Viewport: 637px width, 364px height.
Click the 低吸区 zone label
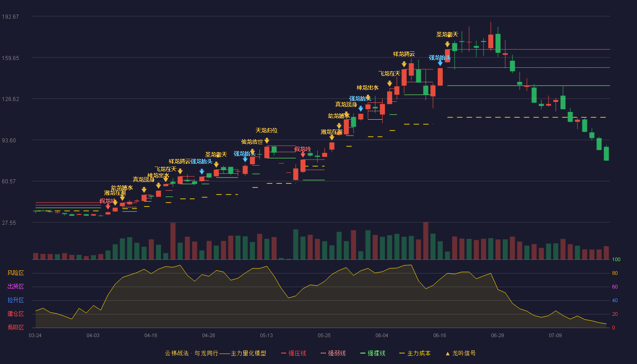15,327
